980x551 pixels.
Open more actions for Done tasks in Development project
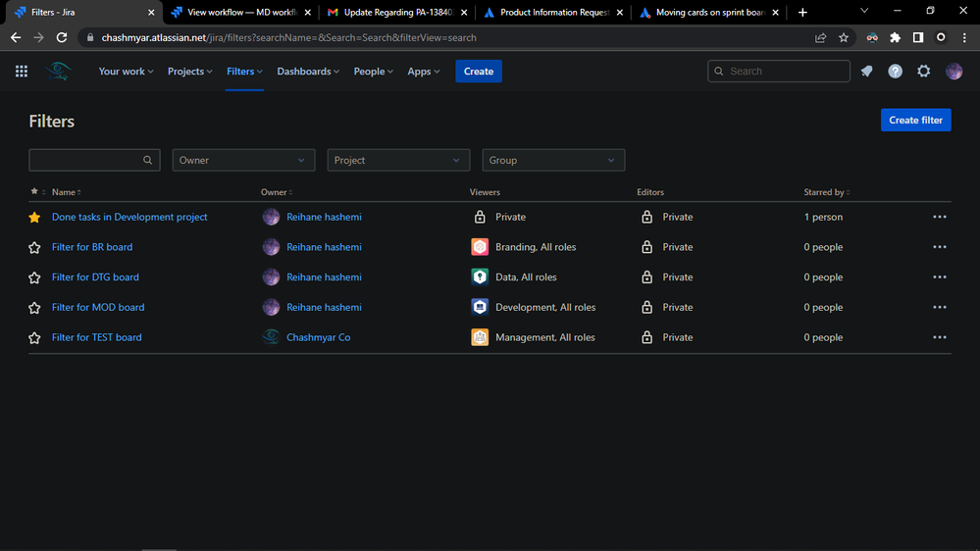(x=940, y=217)
